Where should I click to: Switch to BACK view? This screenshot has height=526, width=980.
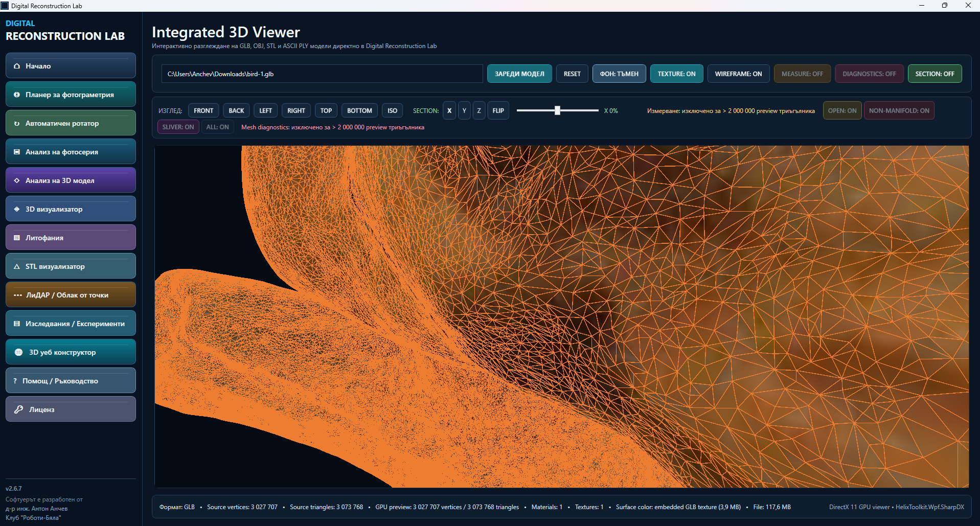click(x=236, y=110)
